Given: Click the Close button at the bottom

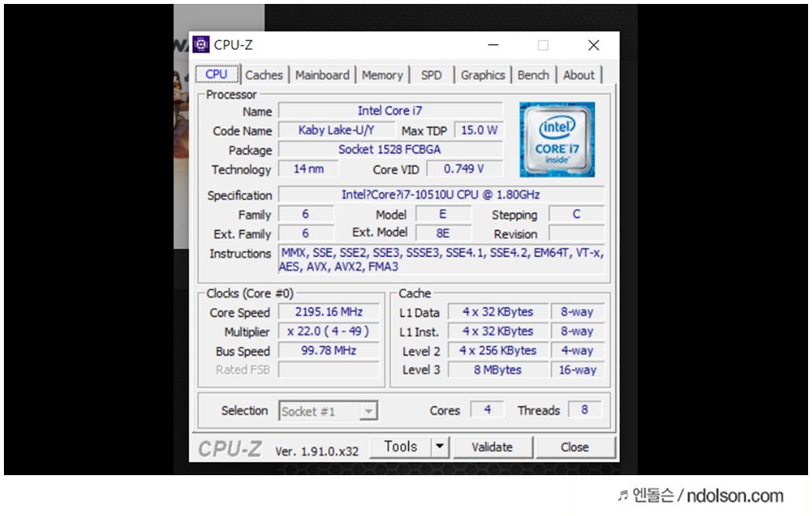Looking at the screenshot, I should [575, 447].
